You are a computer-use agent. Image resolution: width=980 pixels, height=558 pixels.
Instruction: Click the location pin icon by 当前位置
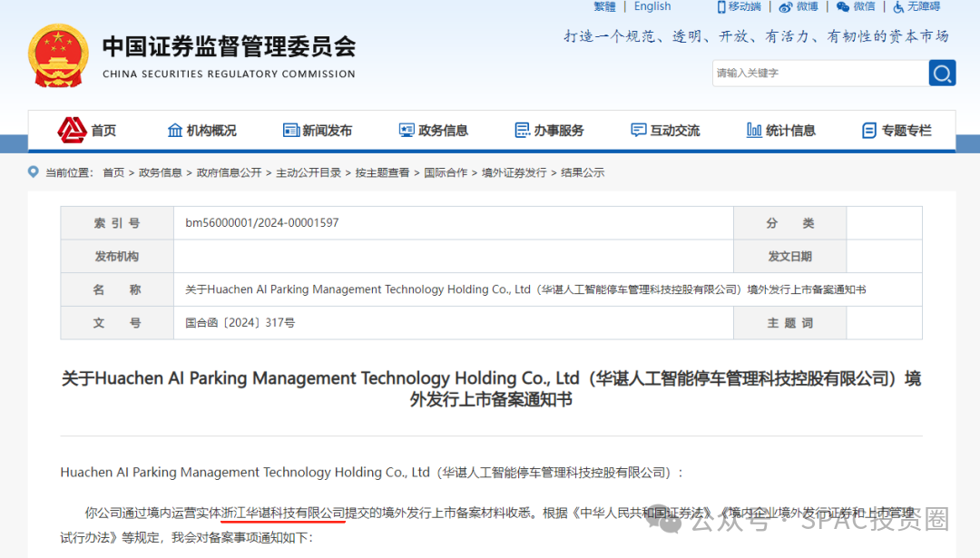pyautogui.click(x=34, y=171)
